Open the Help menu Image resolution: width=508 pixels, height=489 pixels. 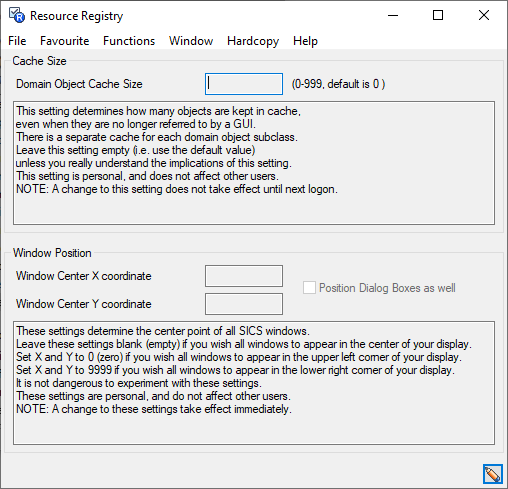click(305, 41)
